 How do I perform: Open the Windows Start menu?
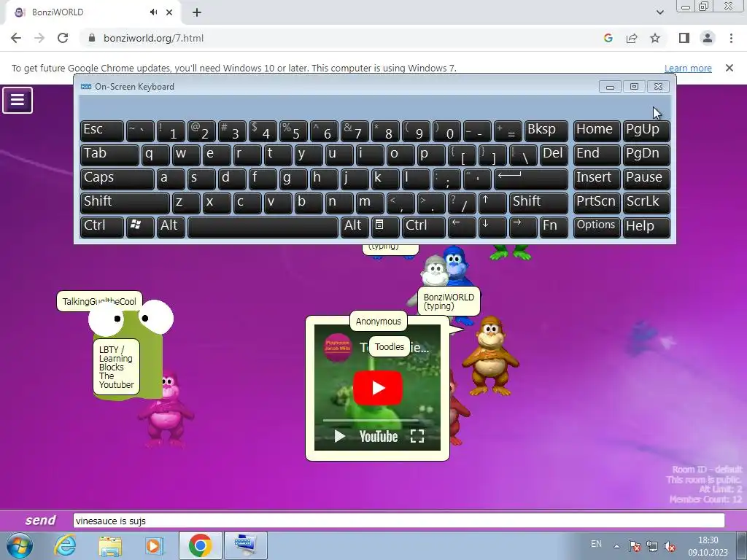tap(20, 545)
